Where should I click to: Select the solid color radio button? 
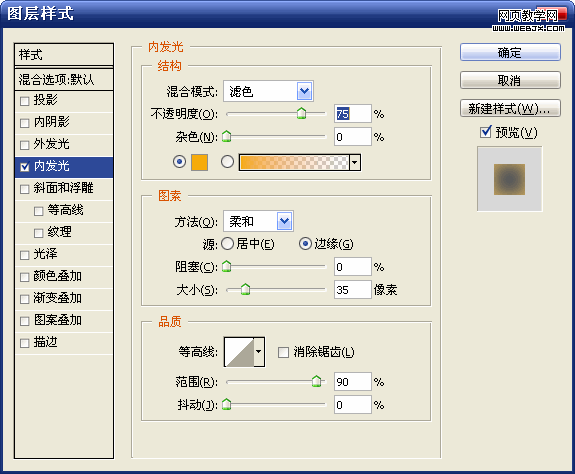click(x=179, y=162)
